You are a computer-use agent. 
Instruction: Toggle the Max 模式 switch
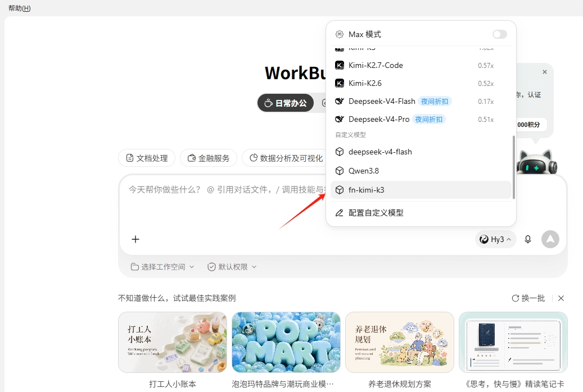pos(499,34)
